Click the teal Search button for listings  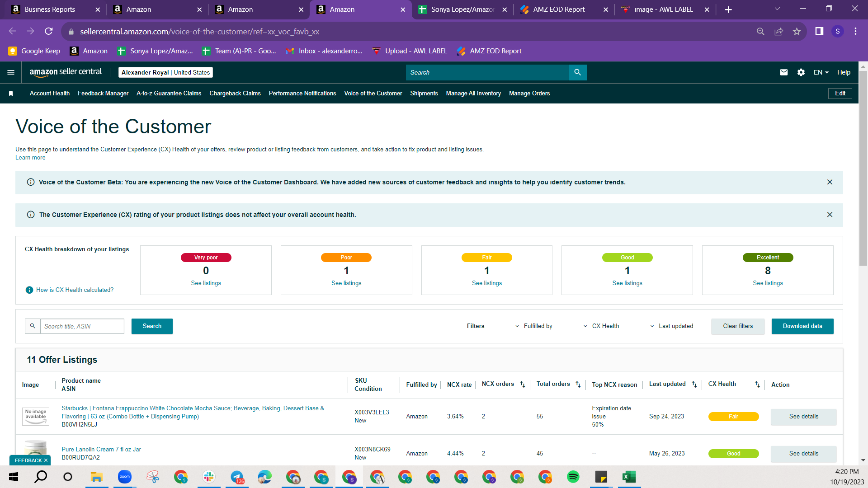(152, 326)
